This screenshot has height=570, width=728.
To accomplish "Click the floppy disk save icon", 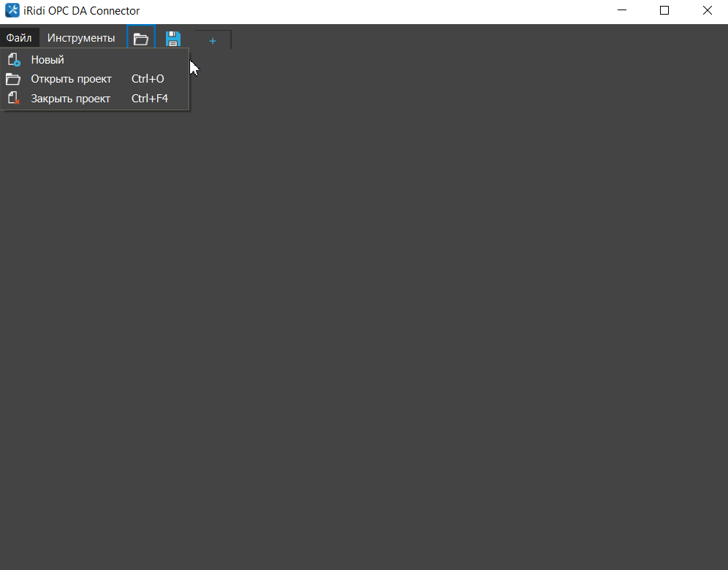I will coord(173,39).
